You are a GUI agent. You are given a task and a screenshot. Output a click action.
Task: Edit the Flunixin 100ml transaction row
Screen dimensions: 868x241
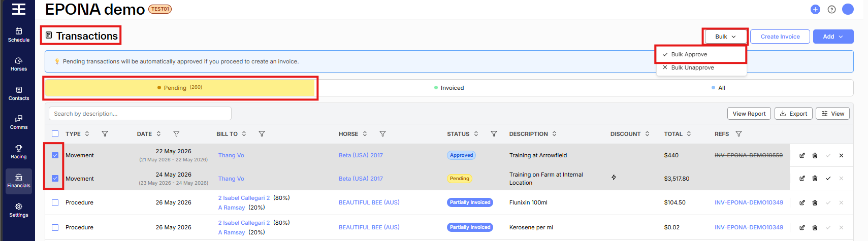(x=802, y=202)
